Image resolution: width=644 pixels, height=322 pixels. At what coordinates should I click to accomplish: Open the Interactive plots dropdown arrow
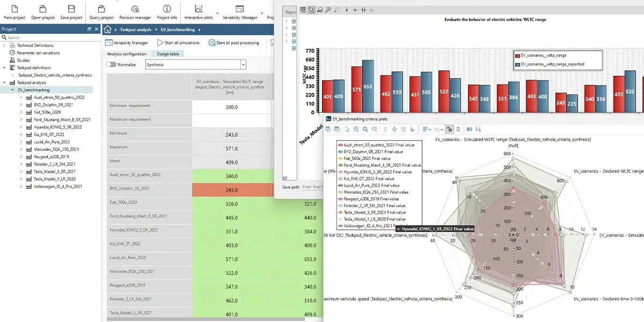[217, 12]
